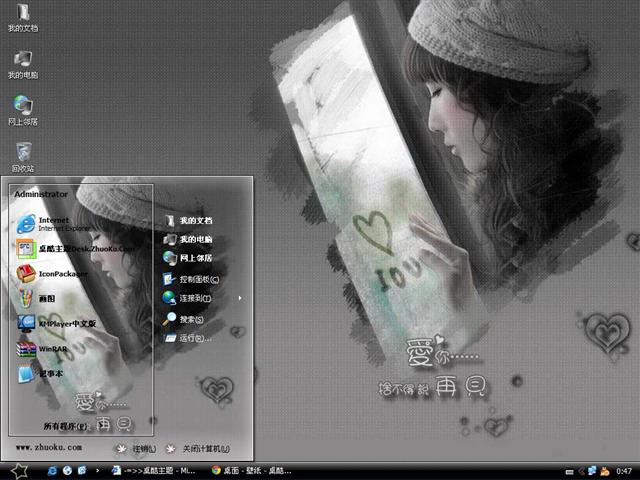
Task: Click the 注销 log off button
Action: coord(136,449)
